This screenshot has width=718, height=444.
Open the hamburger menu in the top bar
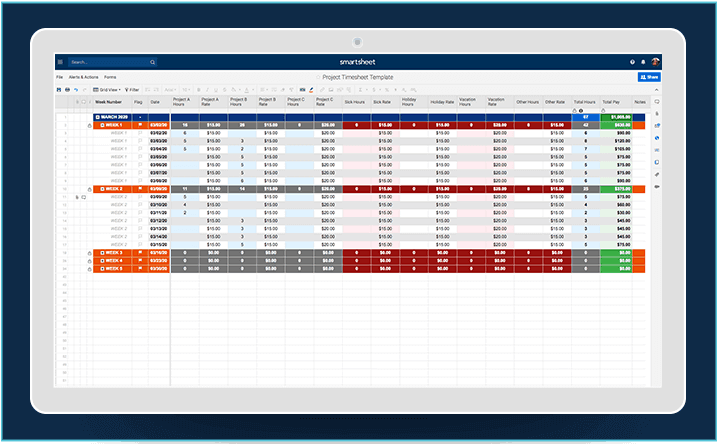click(60, 62)
